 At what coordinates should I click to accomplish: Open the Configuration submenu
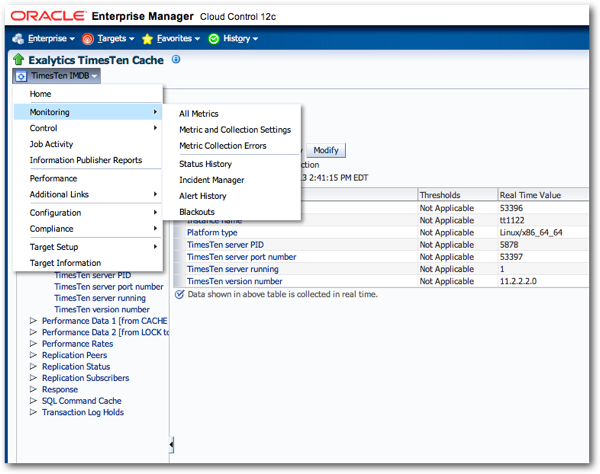(x=88, y=213)
